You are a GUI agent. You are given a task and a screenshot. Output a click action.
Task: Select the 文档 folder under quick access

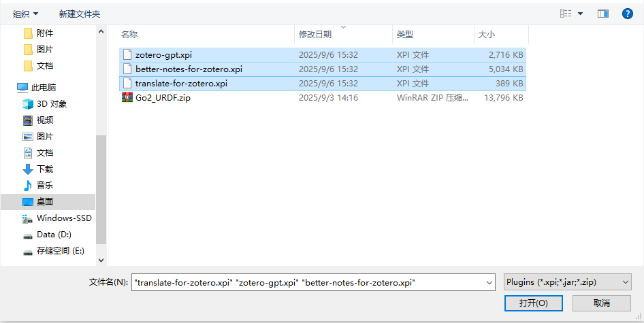(45, 66)
